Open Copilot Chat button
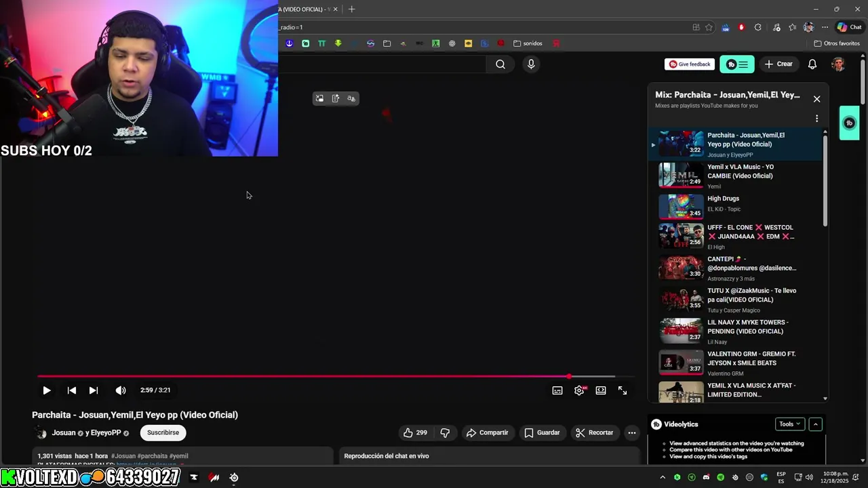868x488 pixels. [x=849, y=27]
